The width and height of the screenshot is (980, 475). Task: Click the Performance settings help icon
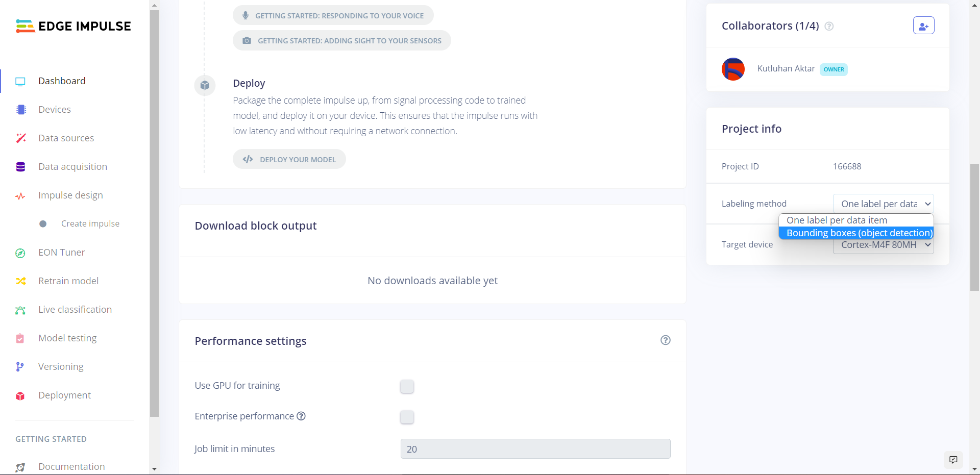point(665,340)
